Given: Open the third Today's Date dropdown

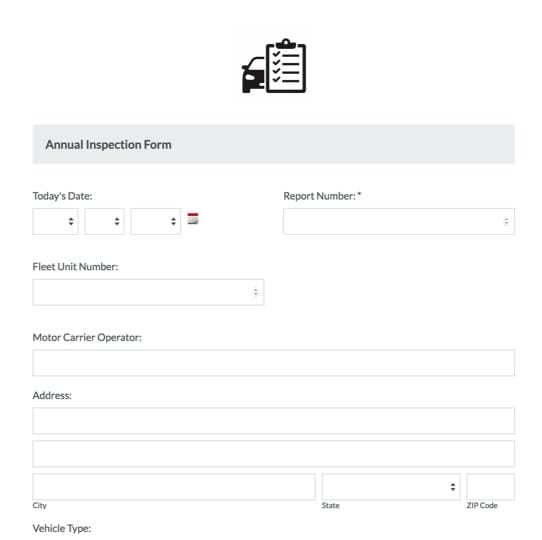Looking at the screenshot, I should pos(156,221).
